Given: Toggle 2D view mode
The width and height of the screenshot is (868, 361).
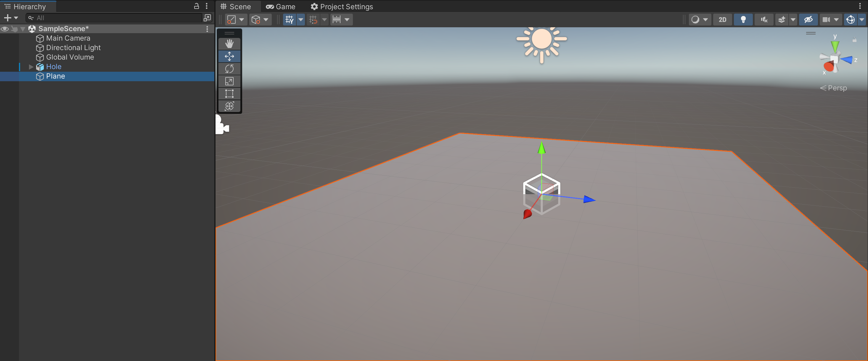Looking at the screenshot, I should [722, 19].
